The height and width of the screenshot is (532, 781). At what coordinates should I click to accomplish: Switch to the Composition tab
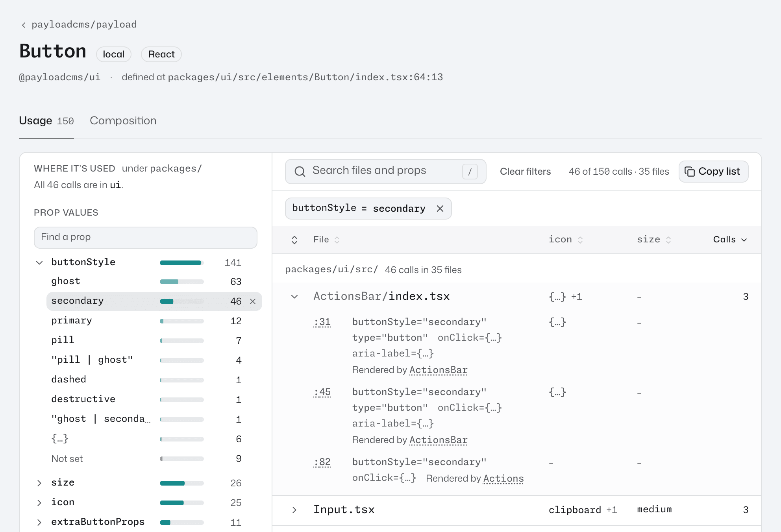pyautogui.click(x=123, y=120)
